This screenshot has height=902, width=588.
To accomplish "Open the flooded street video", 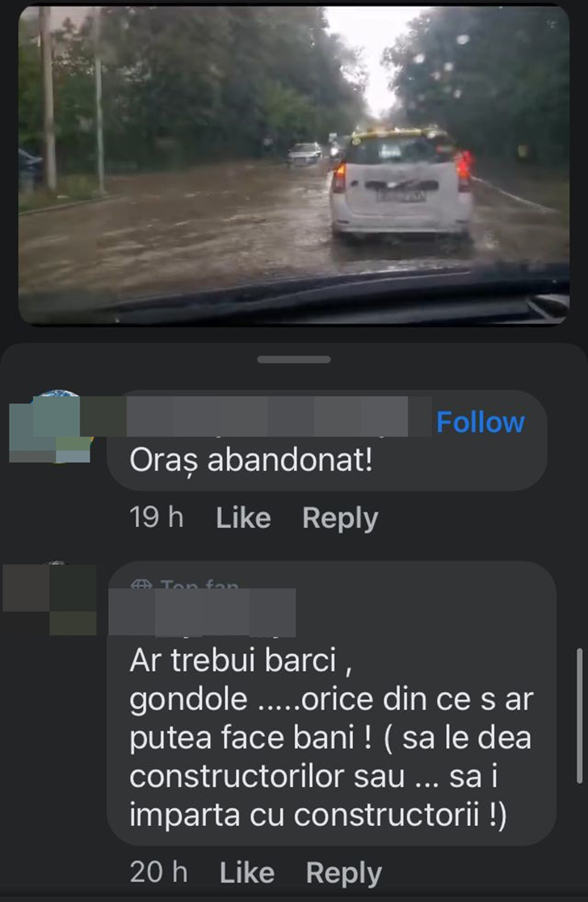I will coord(294,165).
